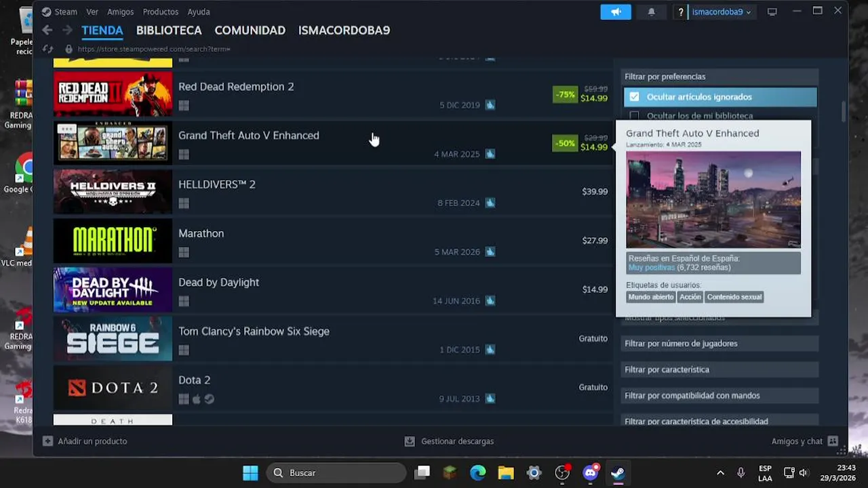The image size is (868, 488).
Task: Switch to the BIBLIOTECA tab
Action: [x=169, y=30]
